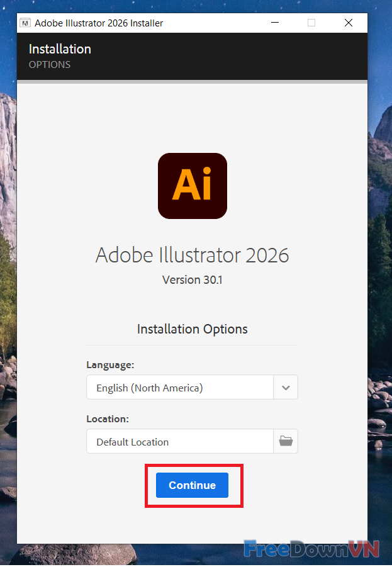Screen dimensions: 392x567
Task: Click the installer window title bar text
Action: (x=99, y=23)
